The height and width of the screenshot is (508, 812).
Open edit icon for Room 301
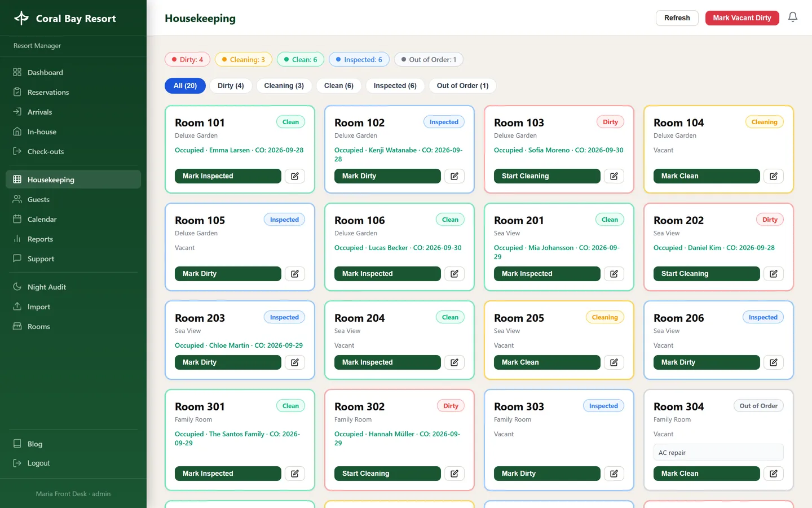(295, 474)
